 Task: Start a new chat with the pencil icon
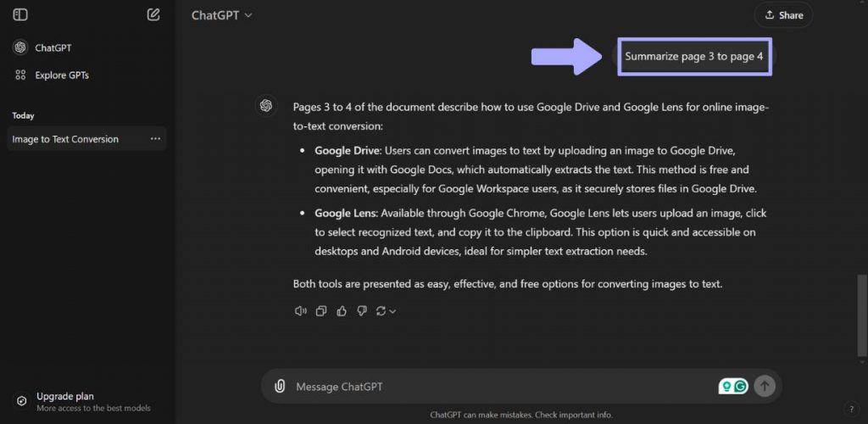[153, 15]
